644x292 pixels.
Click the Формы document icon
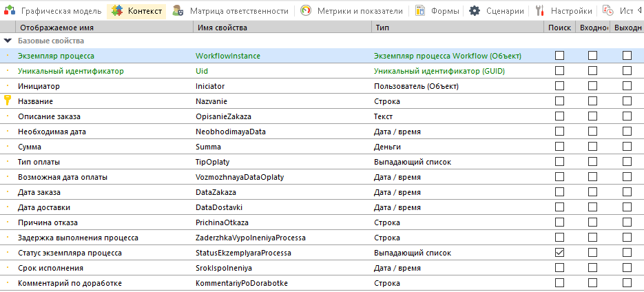tap(419, 10)
